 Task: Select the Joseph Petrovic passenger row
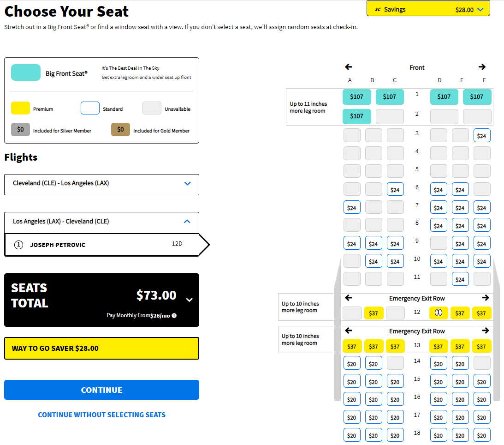(x=101, y=245)
